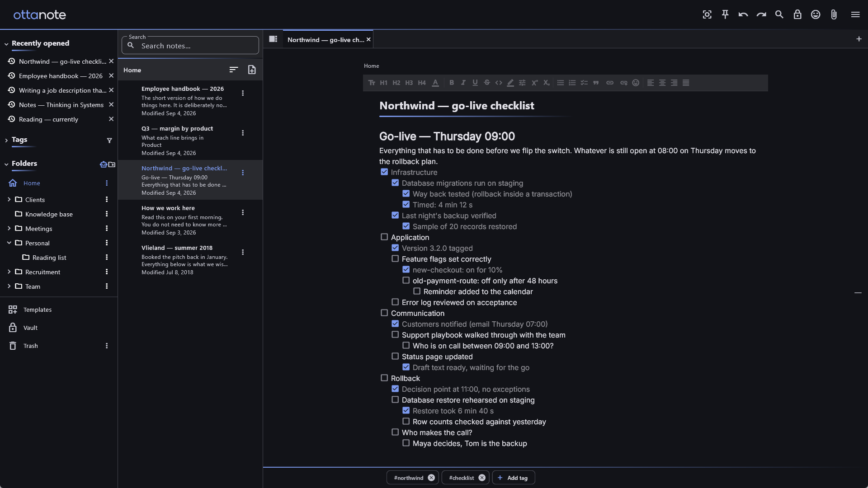Collapse the Recently opened section
The width and height of the screenshot is (868, 488).
click(6, 44)
